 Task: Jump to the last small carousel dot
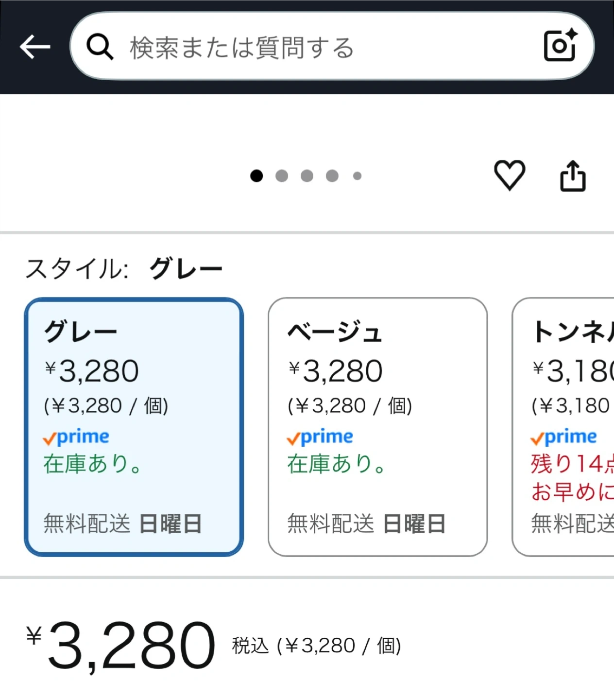coord(358,176)
